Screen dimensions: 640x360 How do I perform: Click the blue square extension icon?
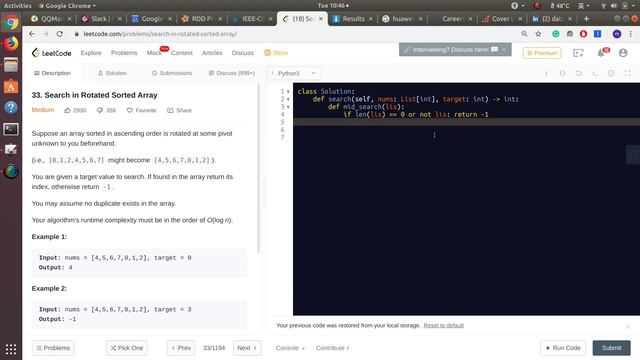[x=597, y=34]
